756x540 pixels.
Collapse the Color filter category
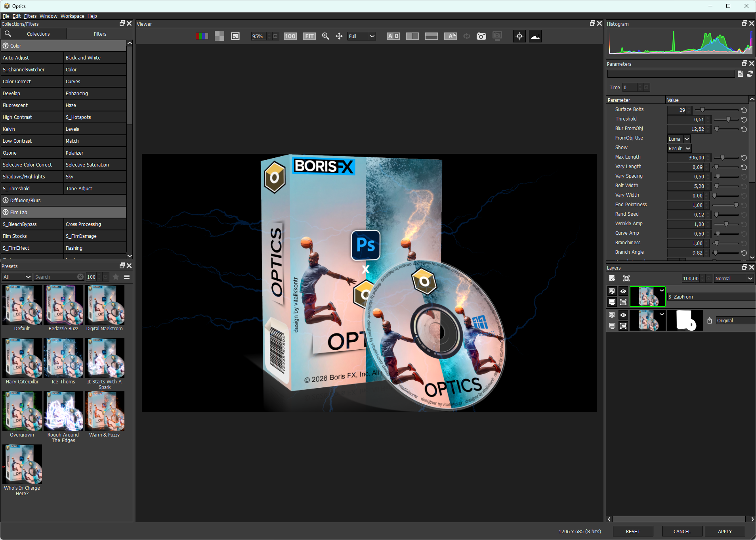6,46
